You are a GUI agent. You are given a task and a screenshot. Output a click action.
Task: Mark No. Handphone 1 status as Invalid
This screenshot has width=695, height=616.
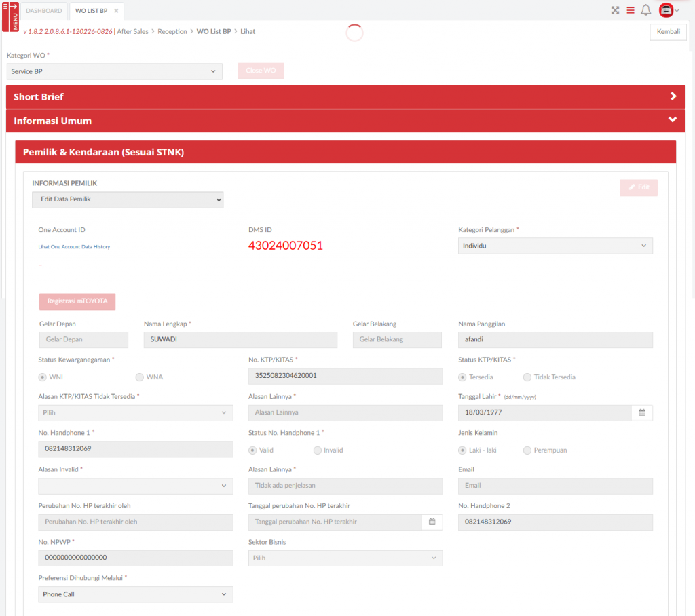(x=318, y=450)
